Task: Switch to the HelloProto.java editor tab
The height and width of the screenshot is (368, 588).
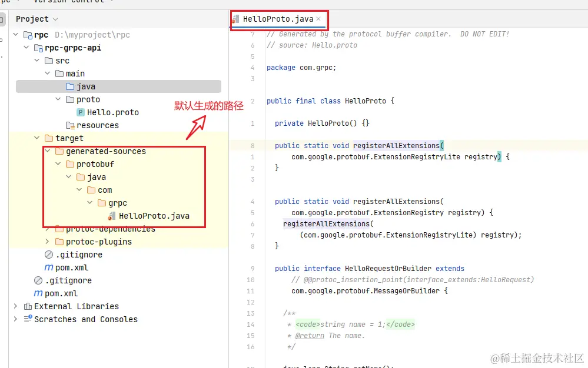Action: pos(278,19)
